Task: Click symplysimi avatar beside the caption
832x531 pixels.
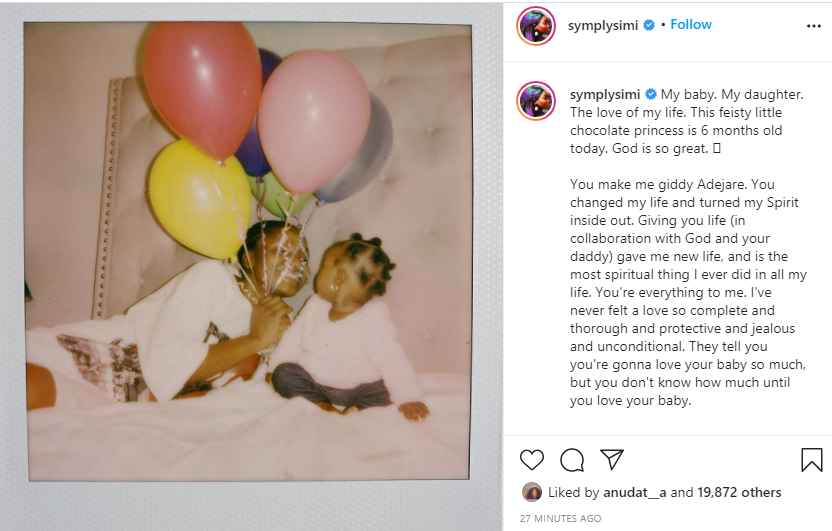Action: point(536,101)
